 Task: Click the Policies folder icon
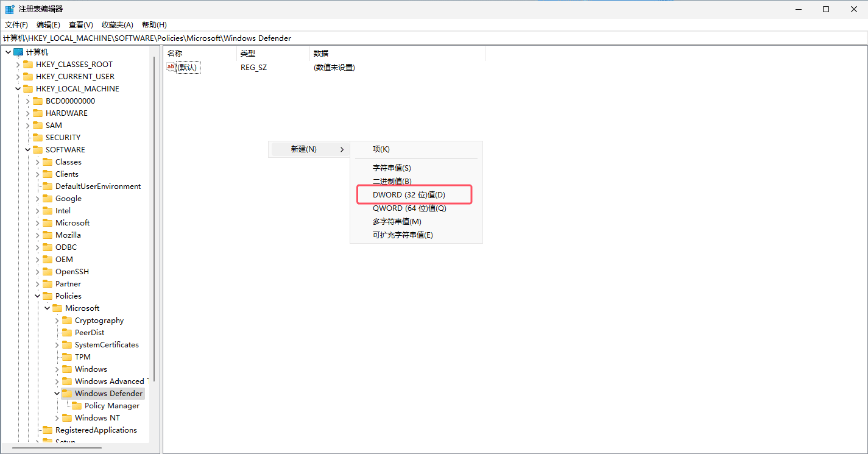(x=48, y=296)
